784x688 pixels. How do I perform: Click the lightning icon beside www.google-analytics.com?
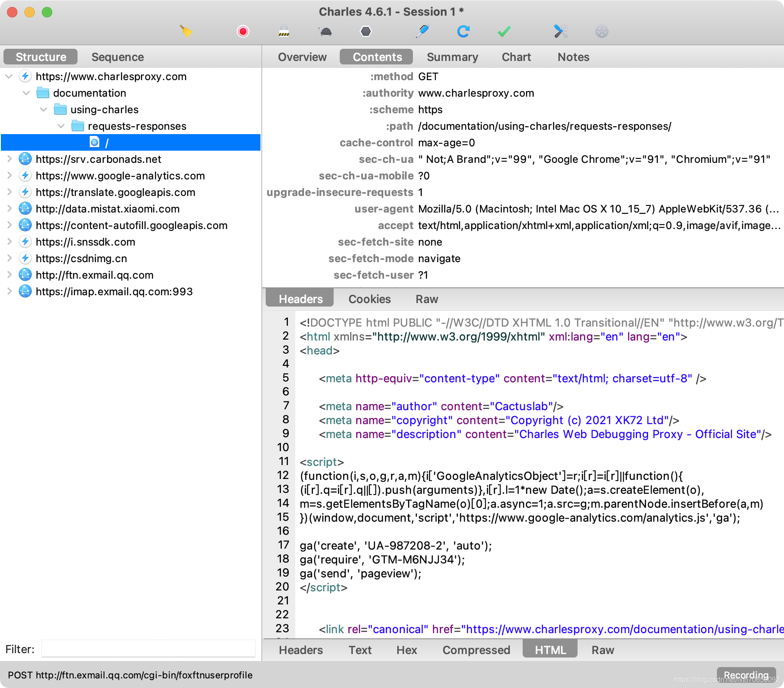coord(25,176)
